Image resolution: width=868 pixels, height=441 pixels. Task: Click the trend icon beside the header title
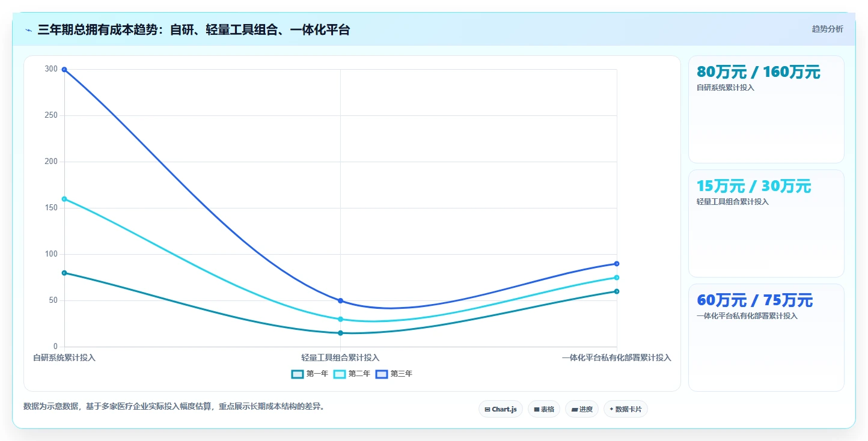(x=28, y=30)
